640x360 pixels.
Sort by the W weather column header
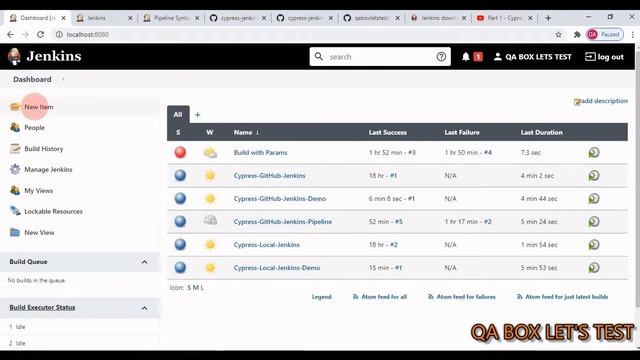(x=210, y=132)
